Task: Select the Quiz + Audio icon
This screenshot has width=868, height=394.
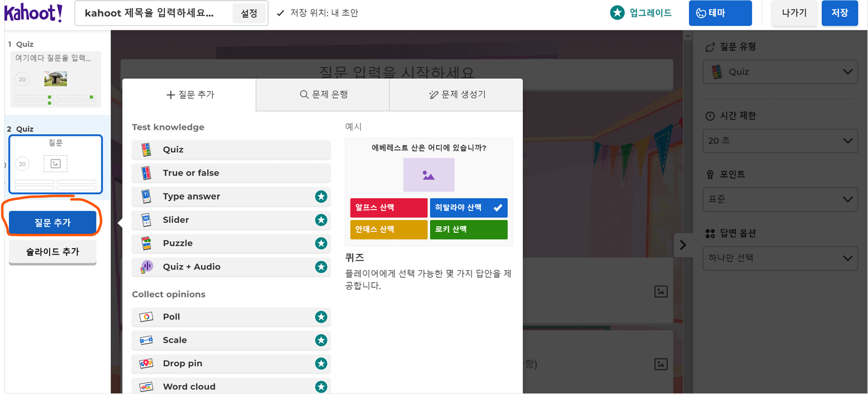Action: (146, 267)
